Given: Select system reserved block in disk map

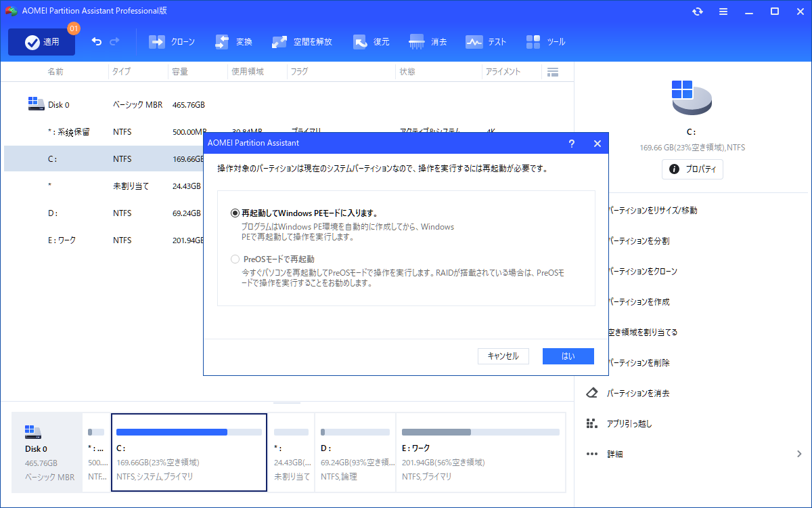Looking at the screenshot, I should 96,452.
